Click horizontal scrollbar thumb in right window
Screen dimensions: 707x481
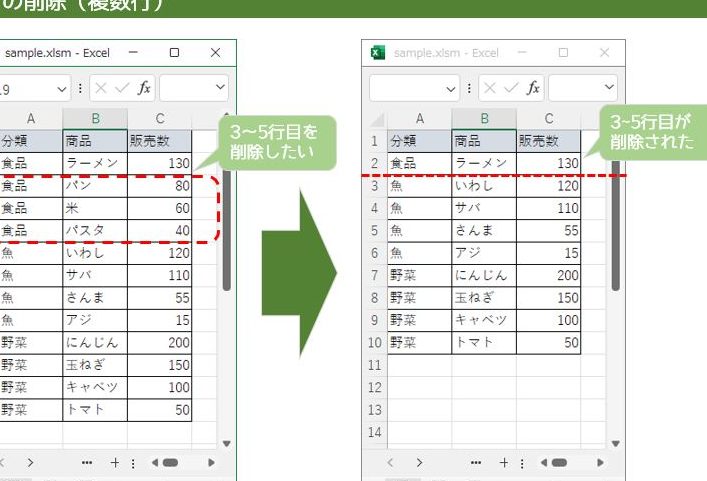(x=559, y=463)
